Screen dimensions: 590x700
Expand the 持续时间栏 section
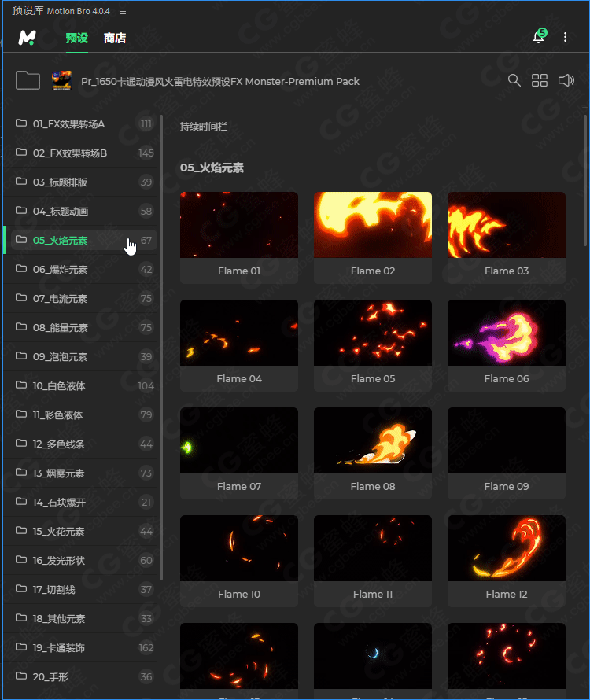[204, 127]
